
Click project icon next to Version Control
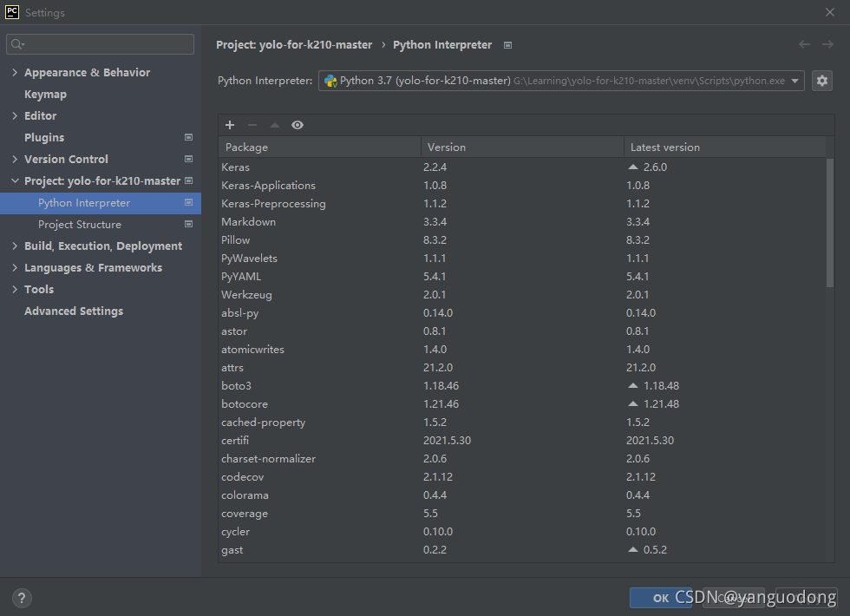coord(189,159)
